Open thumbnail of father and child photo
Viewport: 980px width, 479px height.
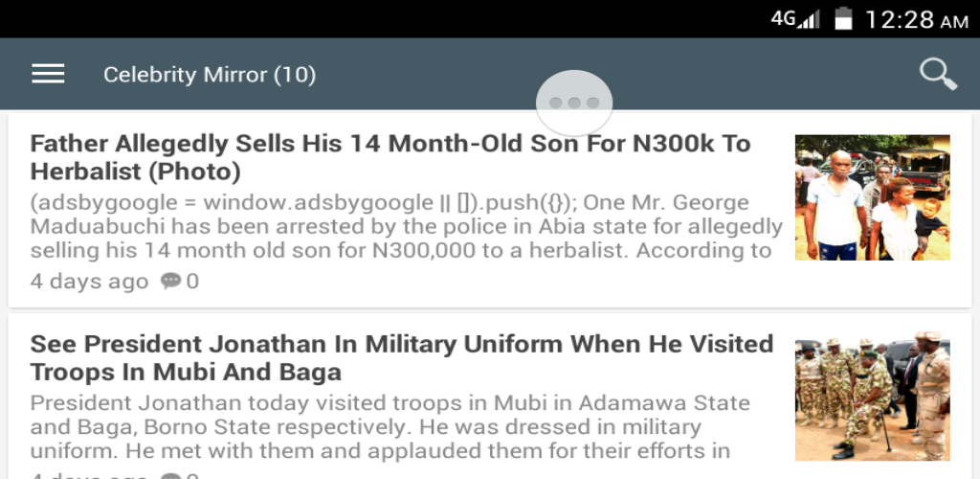point(872,197)
